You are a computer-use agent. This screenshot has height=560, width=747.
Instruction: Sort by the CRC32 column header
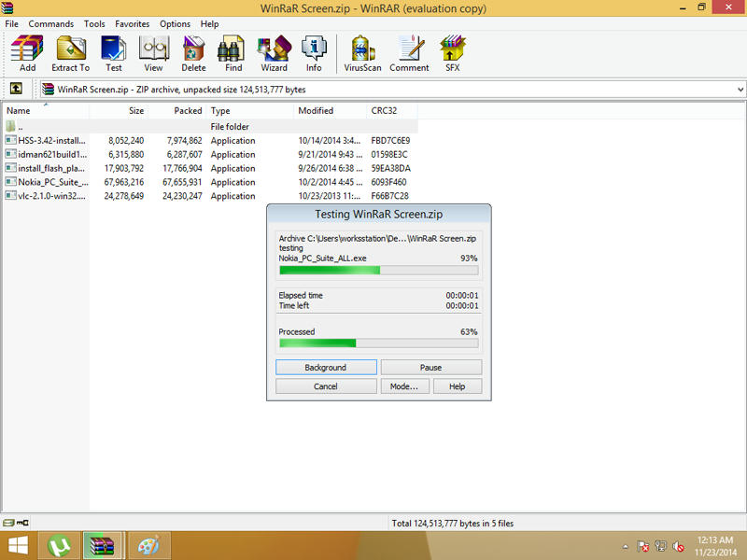392,110
